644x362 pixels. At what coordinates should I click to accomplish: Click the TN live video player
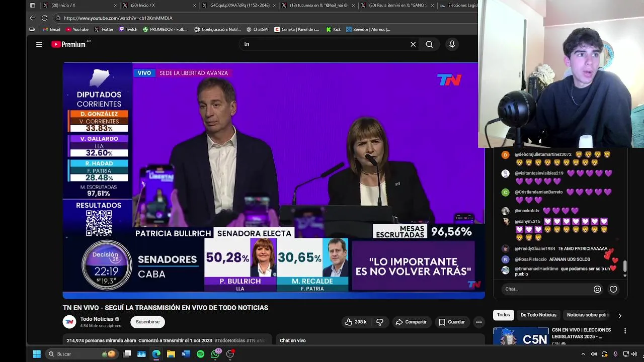[274, 180]
